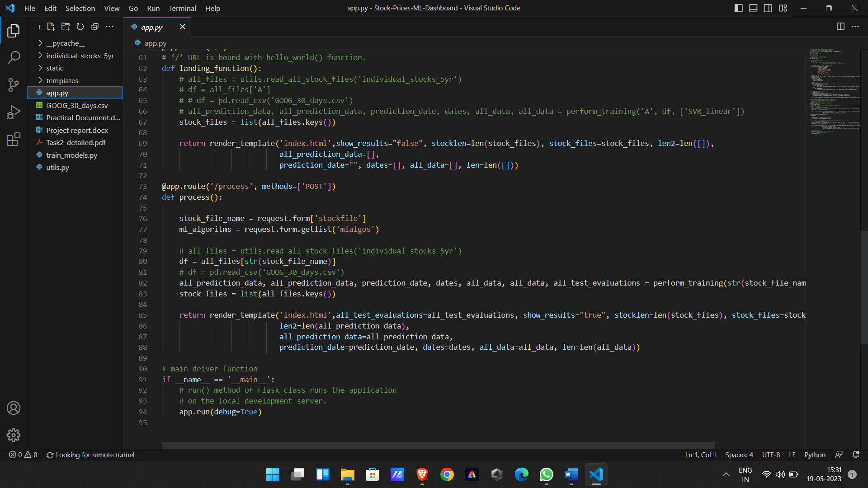This screenshot has height=488, width=868.
Task: Click the New File icon in explorer
Action: [51, 27]
